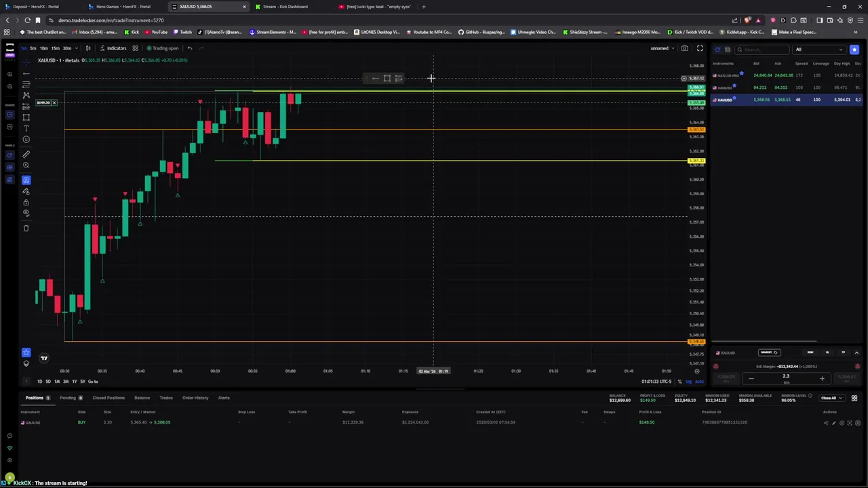Screen dimensions: 868x488
Task: Click the MARKET order type selector
Action: tap(769, 352)
